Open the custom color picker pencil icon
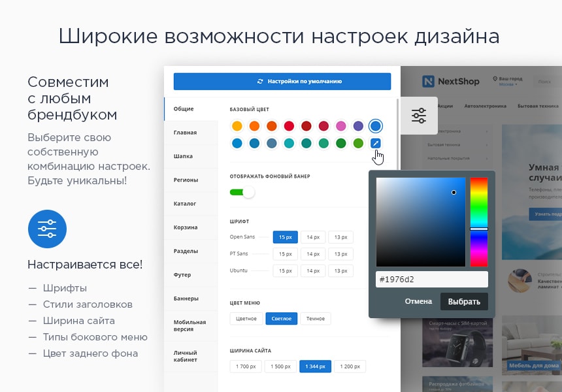This screenshot has width=562, height=392. 376,142
